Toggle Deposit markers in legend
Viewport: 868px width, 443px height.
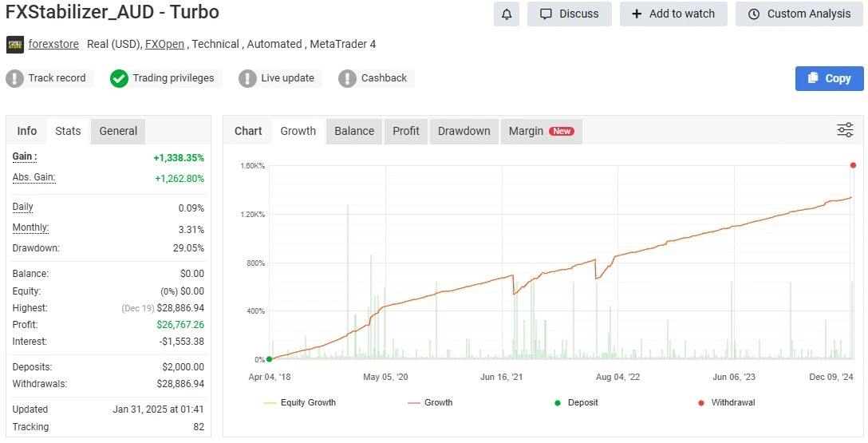(575, 403)
